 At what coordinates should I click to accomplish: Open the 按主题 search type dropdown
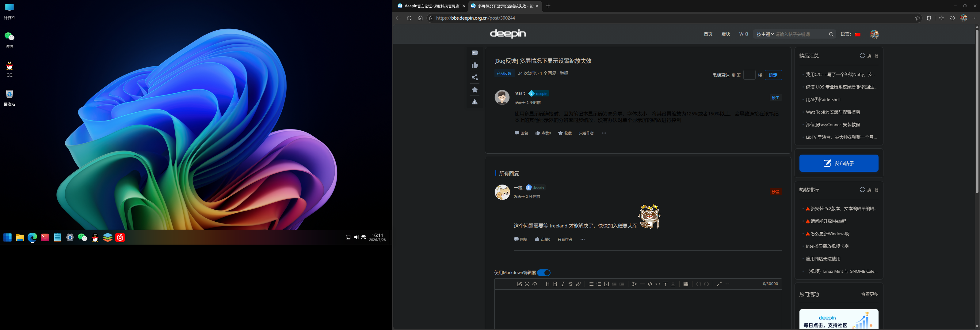click(765, 34)
